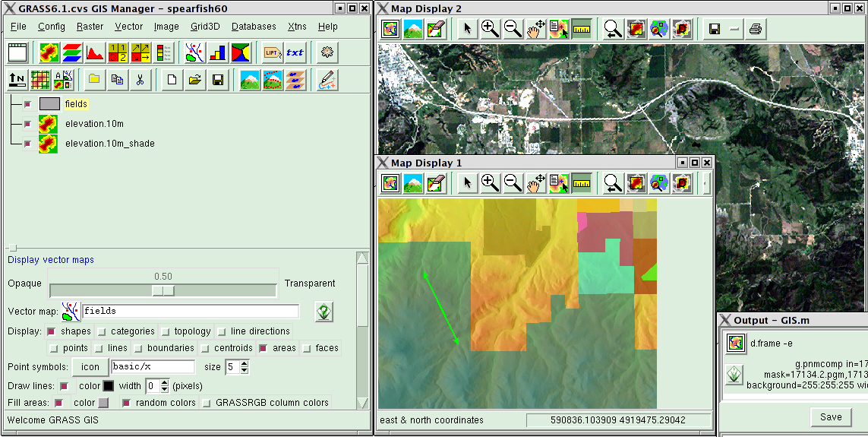868x437 pixels.
Task: Click the icon button for point symbols
Action: [90, 366]
